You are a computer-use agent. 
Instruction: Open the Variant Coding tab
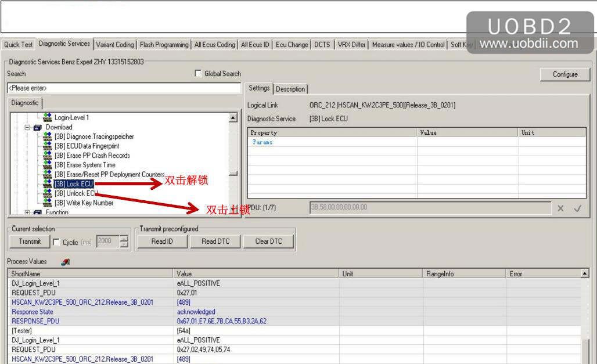115,45
